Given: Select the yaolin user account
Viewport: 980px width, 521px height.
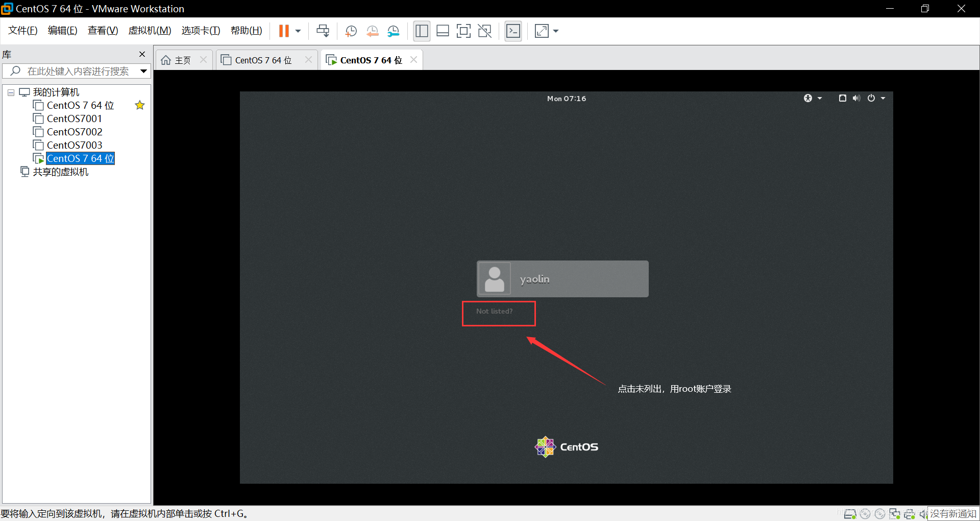Looking at the screenshot, I should coord(562,279).
